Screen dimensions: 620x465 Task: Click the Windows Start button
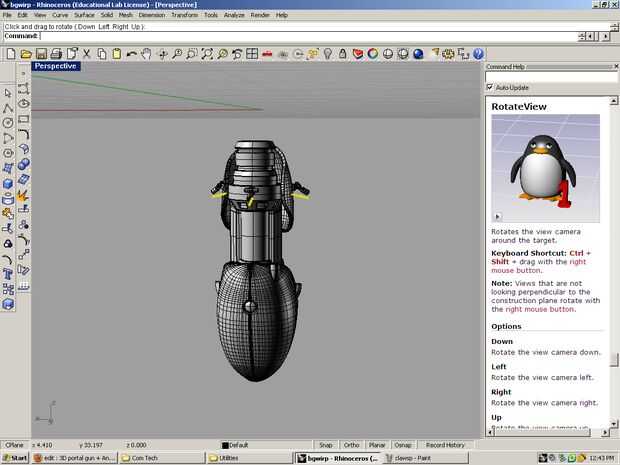coord(15,457)
